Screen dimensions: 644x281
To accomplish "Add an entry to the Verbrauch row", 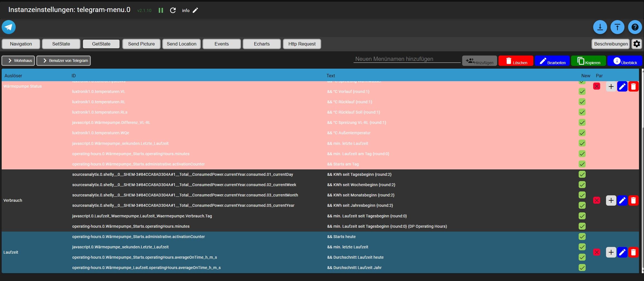I will 611,200.
